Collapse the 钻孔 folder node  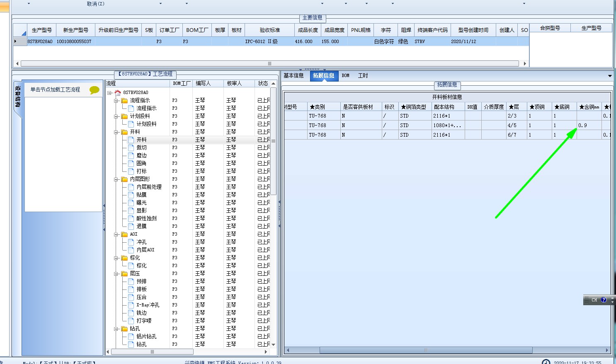tap(116, 328)
